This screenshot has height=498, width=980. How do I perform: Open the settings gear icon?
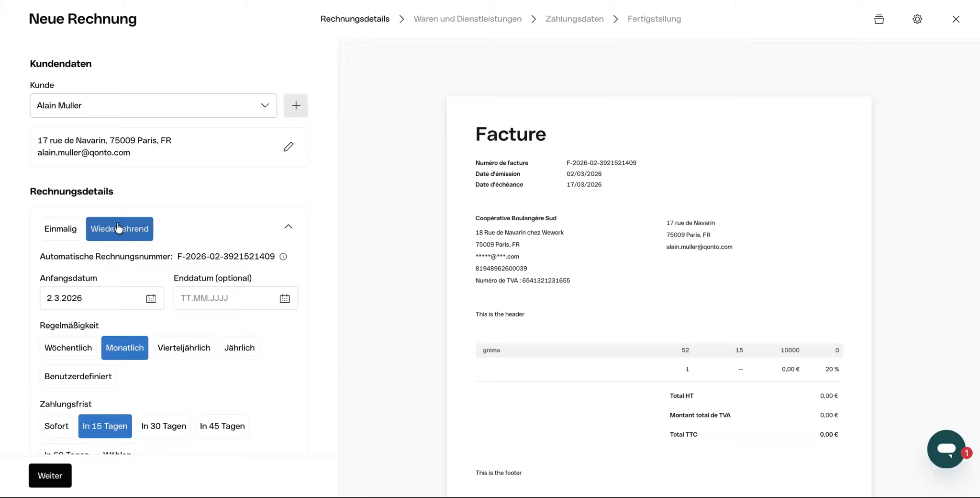pyautogui.click(x=917, y=19)
